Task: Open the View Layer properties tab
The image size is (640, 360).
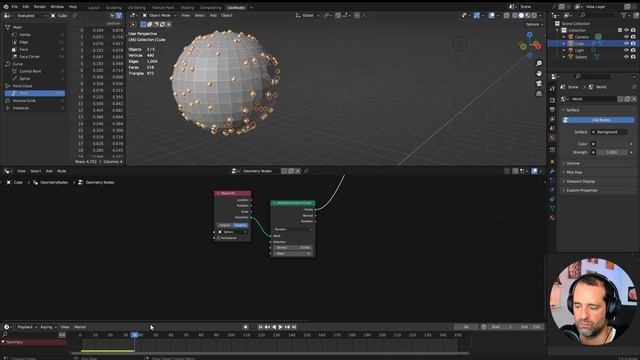Action: coord(552,119)
